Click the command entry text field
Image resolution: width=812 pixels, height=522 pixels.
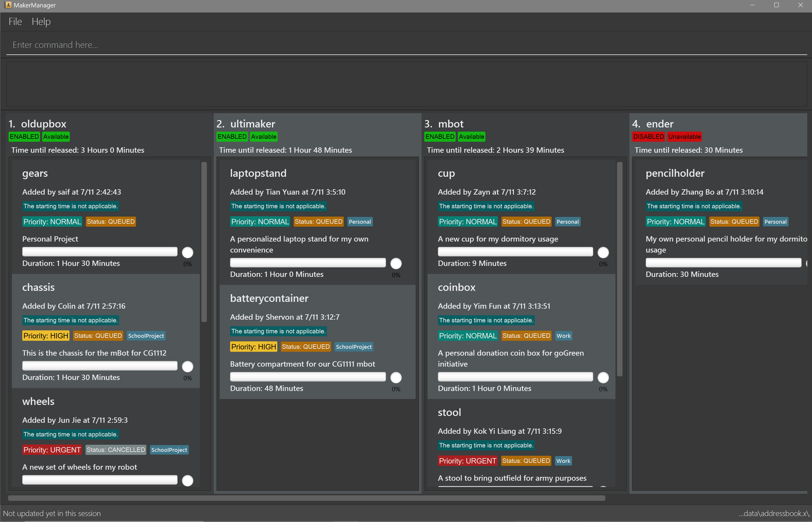[406, 45]
